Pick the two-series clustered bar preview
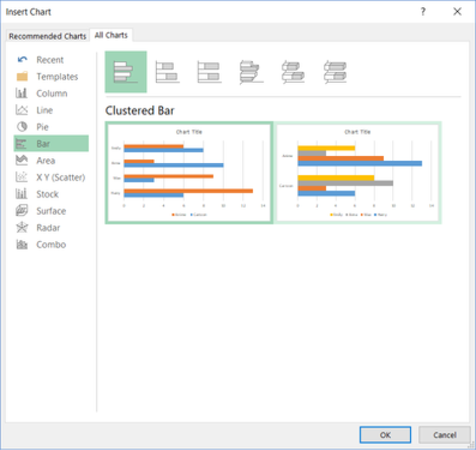This screenshot has width=476, height=450. [x=189, y=173]
